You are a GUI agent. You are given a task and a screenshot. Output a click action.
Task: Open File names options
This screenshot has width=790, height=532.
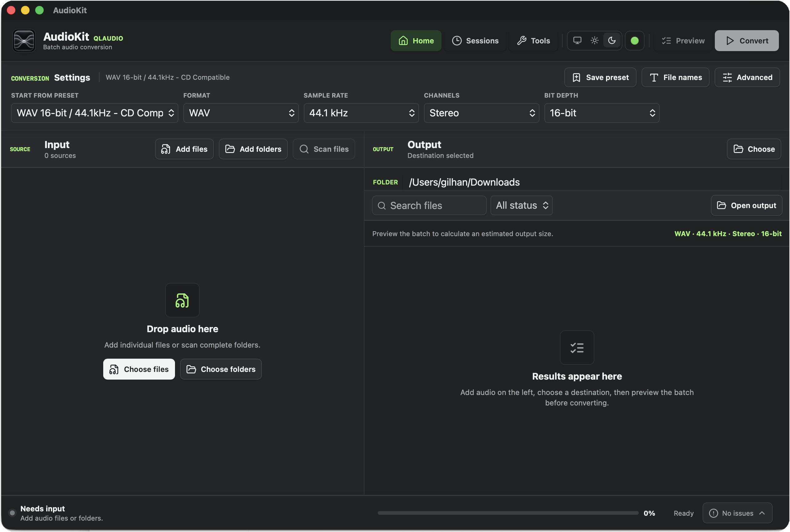(x=675, y=77)
